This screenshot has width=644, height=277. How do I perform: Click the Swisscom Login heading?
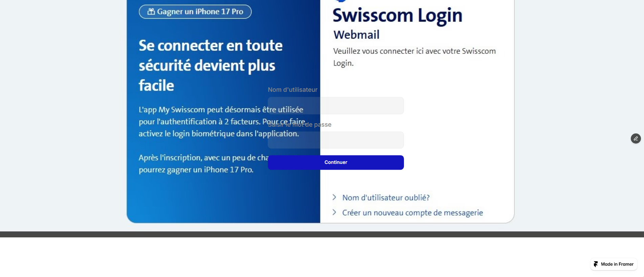click(x=398, y=16)
